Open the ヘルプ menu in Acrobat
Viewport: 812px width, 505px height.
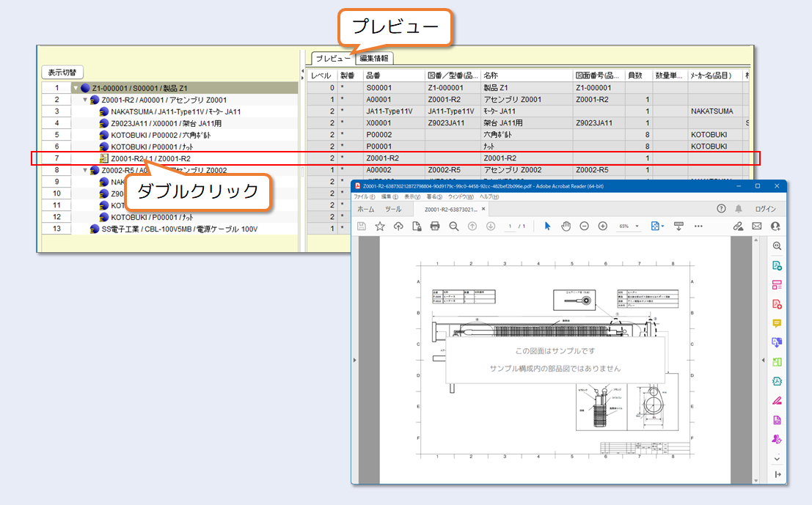click(x=489, y=196)
